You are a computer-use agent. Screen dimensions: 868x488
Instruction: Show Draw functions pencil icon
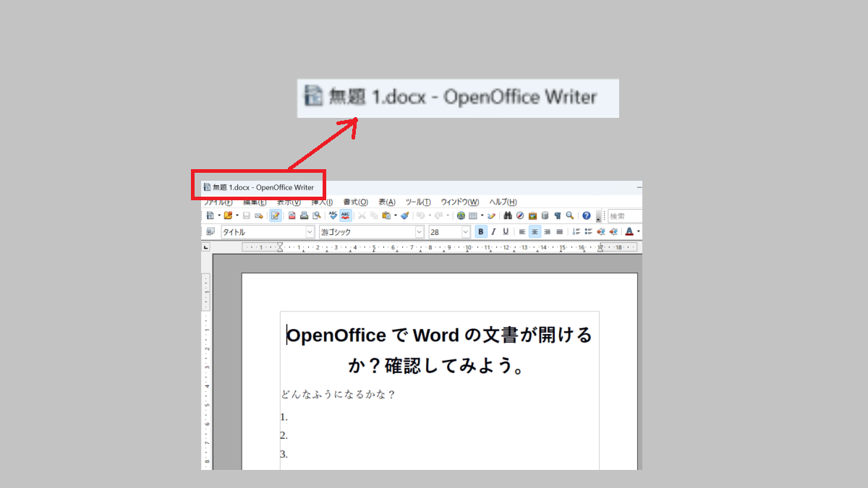click(491, 215)
